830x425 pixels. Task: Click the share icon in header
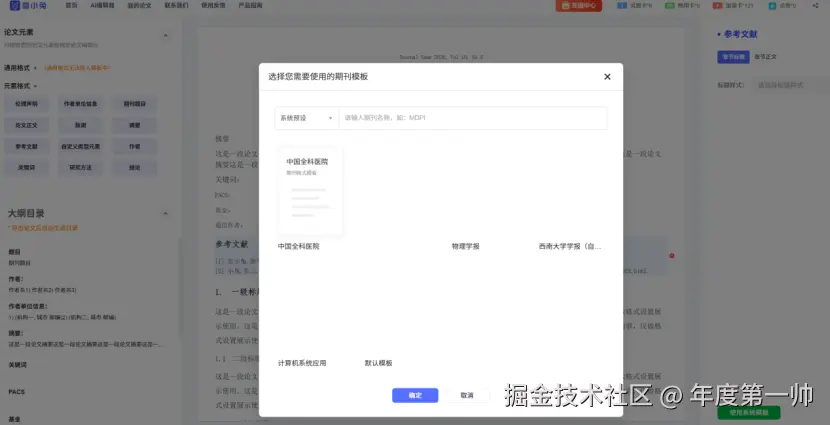(x=815, y=5)
